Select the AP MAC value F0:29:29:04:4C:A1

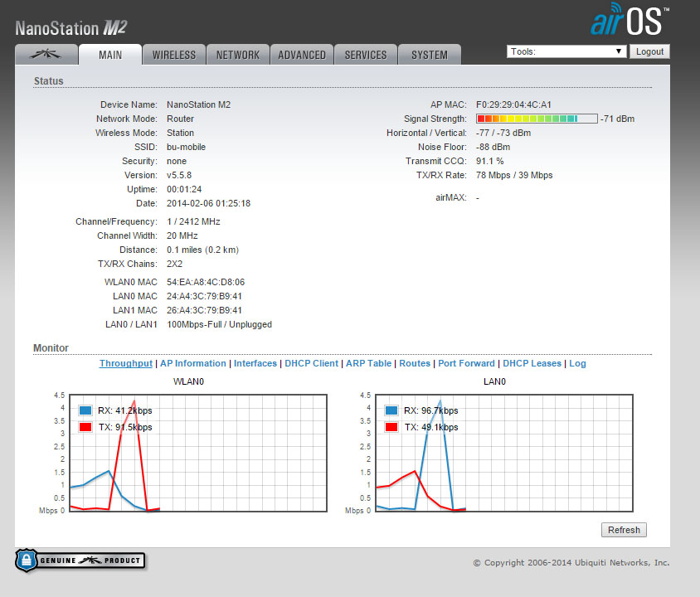[x=513, y=104]
